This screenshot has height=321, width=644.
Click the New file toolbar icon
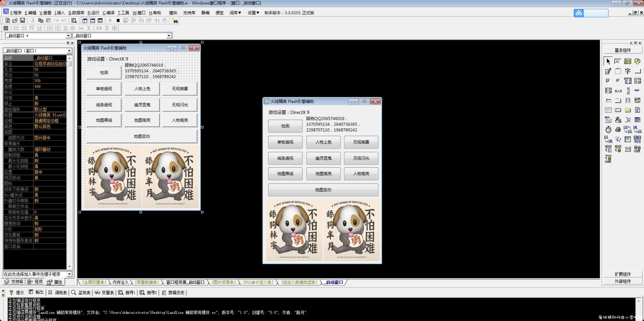(7, 20)
